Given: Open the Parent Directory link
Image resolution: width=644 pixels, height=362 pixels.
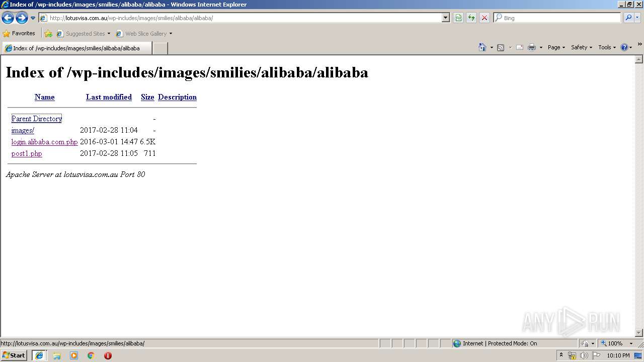Looking at the screenshot, I should pos(37,119).
